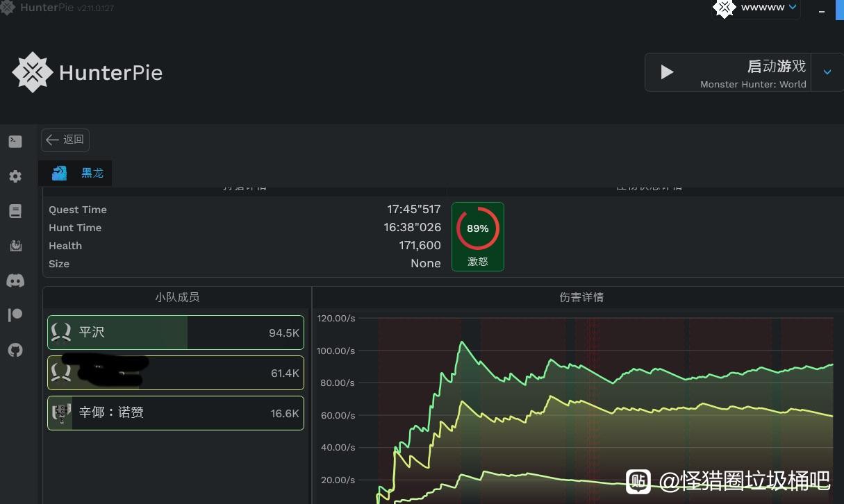Viewport: 844px width, 504px height.
Task: Click the weapon icon beside 辛倻：诺赞
Action: pyautogui.click(x=61, y=413)
